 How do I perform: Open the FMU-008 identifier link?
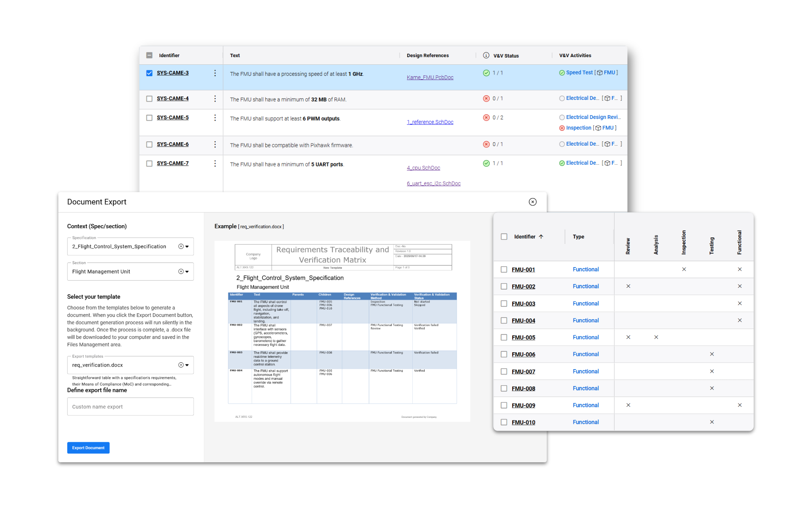coord(523,389)
